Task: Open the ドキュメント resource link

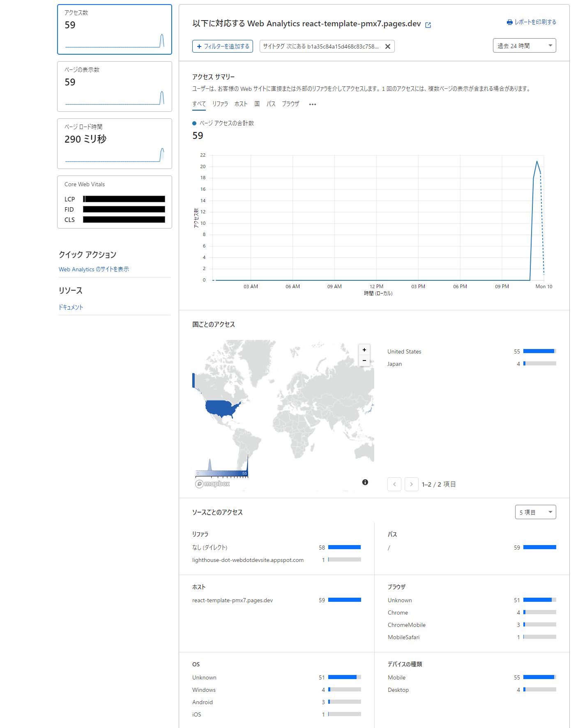Action: [x=71, y=307]
